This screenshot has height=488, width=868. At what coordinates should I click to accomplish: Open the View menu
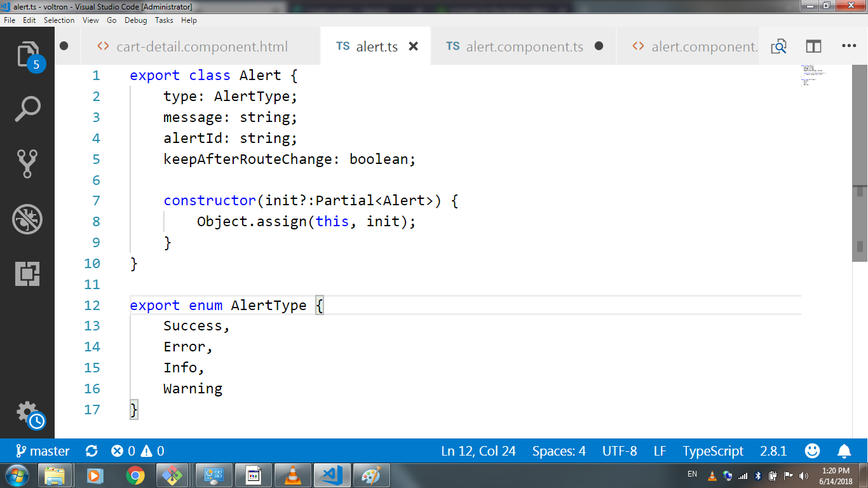pos(91,20)
